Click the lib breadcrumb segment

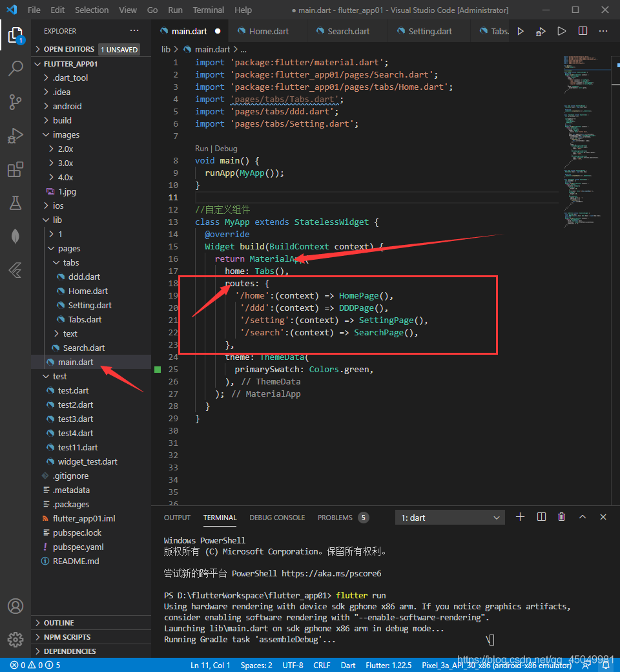click(x=166, y=49)
